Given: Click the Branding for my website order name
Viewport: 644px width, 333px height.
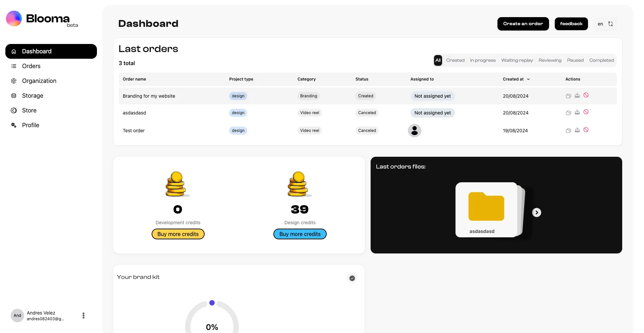Looking at the screenshot, I should pos(149,96).
